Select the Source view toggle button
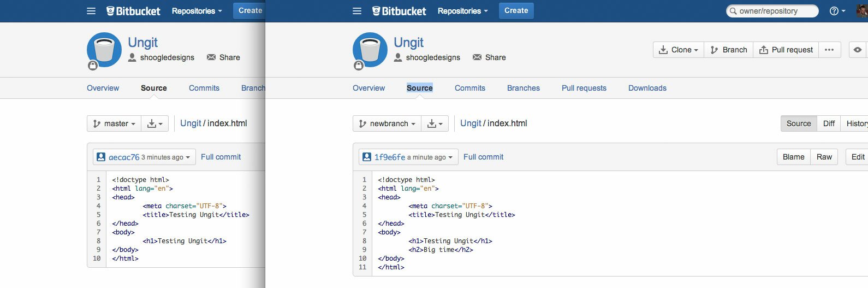 tap(799, 124)
